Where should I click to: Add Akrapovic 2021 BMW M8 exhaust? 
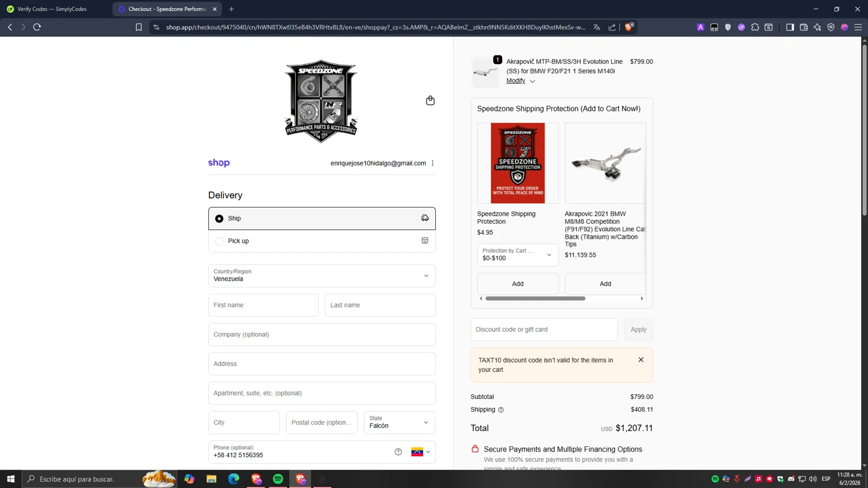(x=605, y=284)
